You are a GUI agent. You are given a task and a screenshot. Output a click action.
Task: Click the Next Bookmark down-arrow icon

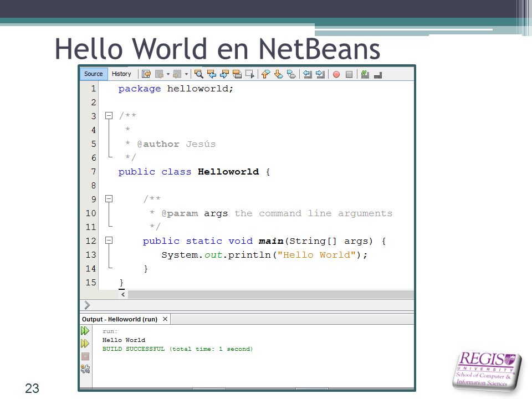coord(279,74)
